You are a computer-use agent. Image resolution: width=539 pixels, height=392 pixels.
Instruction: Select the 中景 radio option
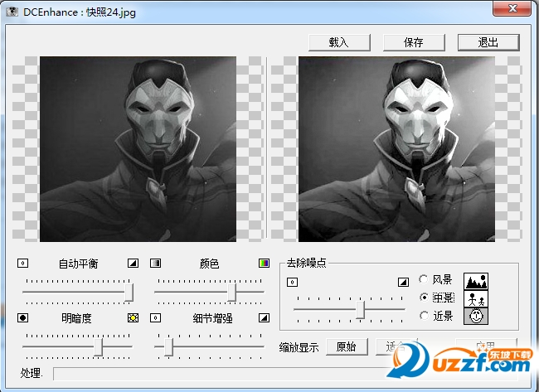425,298
